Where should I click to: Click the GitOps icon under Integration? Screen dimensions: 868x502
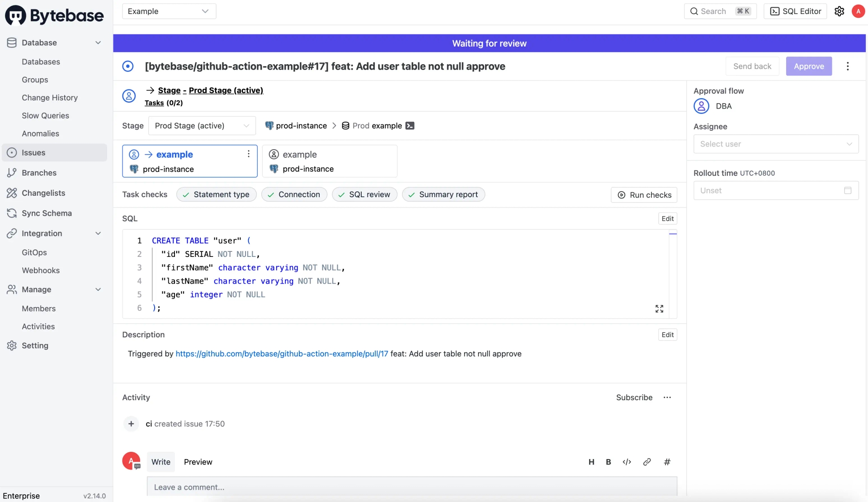[34, 252]
